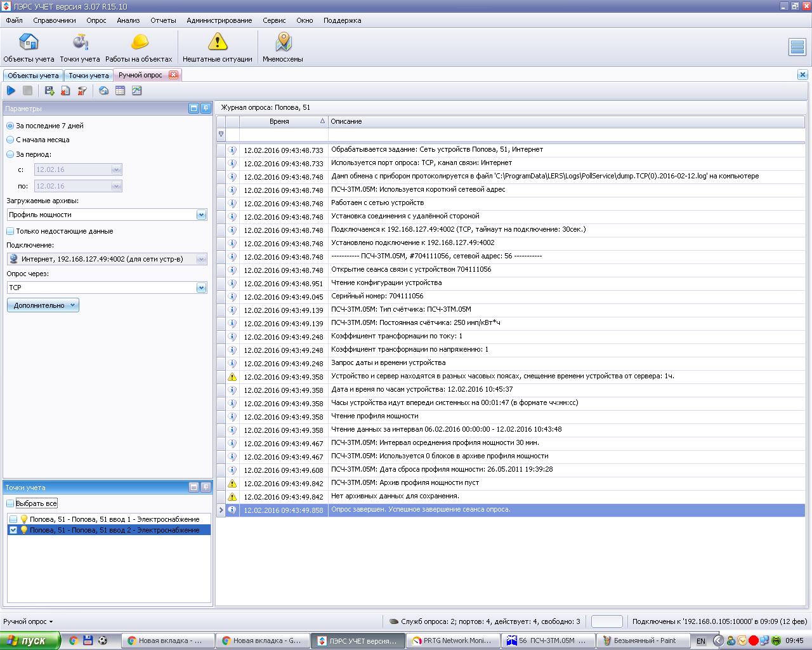Click the Время filter input cell

(x=284, y=135)
